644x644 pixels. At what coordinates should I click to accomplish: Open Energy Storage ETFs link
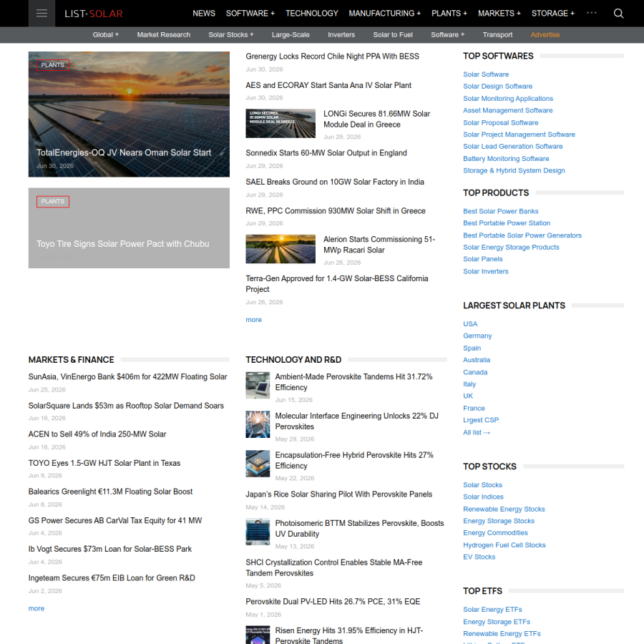(497, 622)
